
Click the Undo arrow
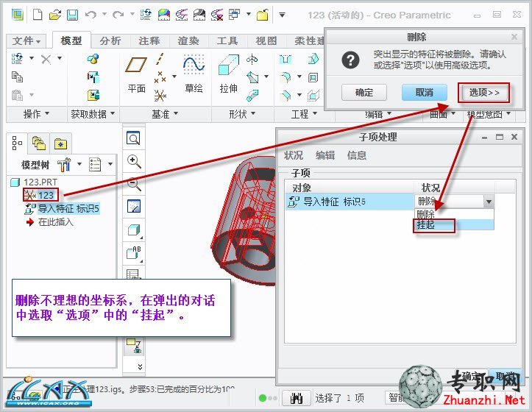[91, 15]
